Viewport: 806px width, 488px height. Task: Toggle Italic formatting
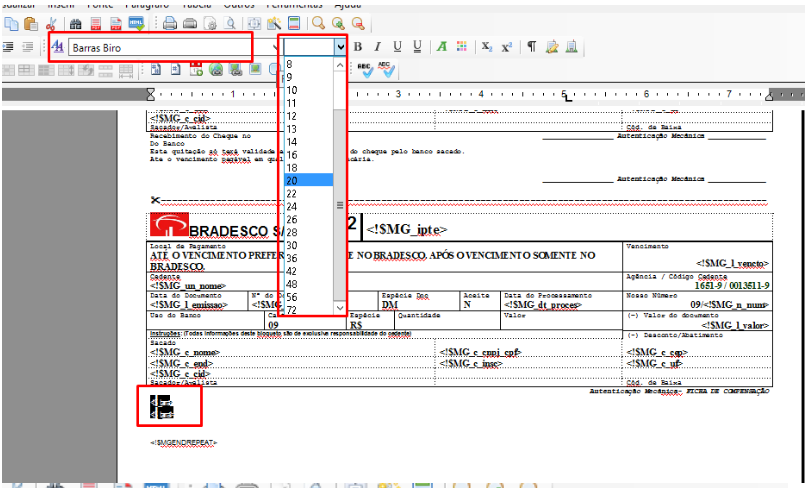pos(377,47)
